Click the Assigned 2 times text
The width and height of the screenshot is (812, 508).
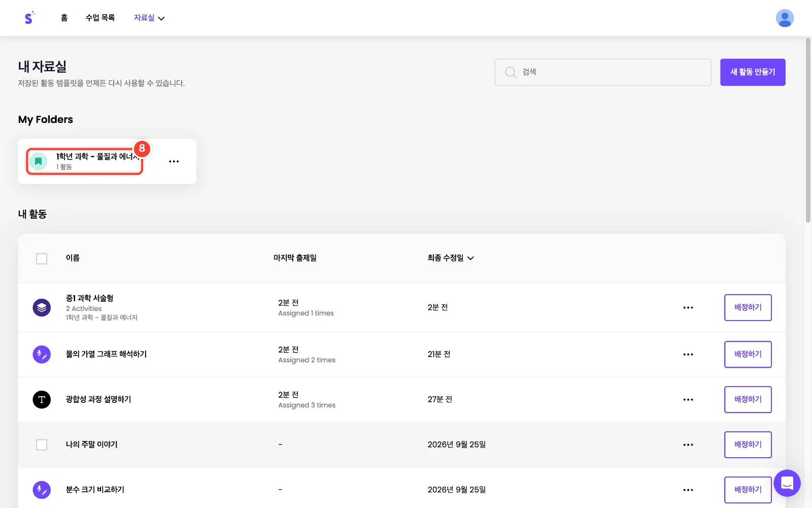307,360
